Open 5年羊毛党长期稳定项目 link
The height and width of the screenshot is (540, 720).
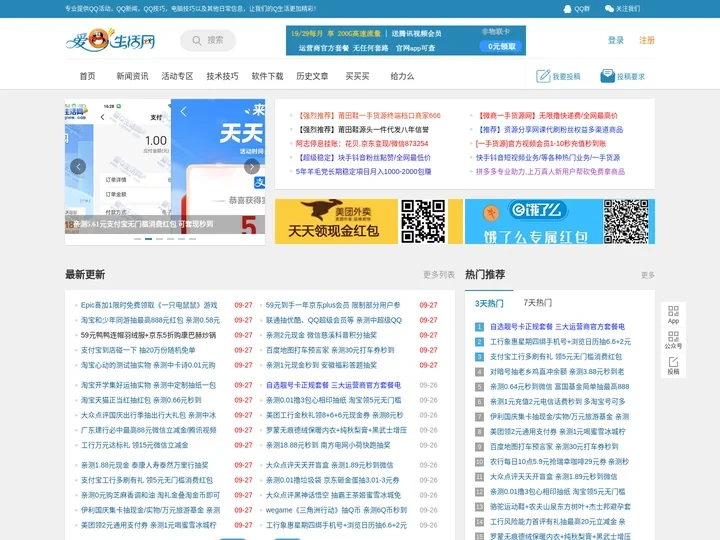pyautogui.click(x=363, y=171)
